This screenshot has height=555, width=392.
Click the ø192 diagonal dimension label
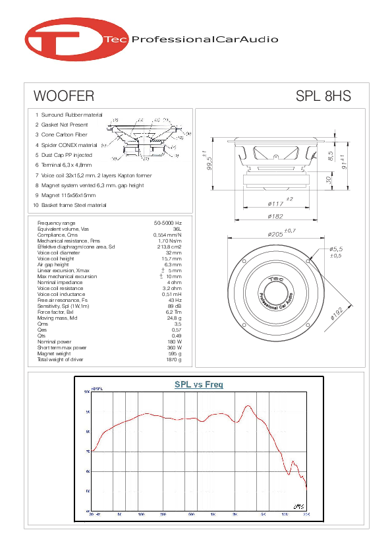click(337, 314)
